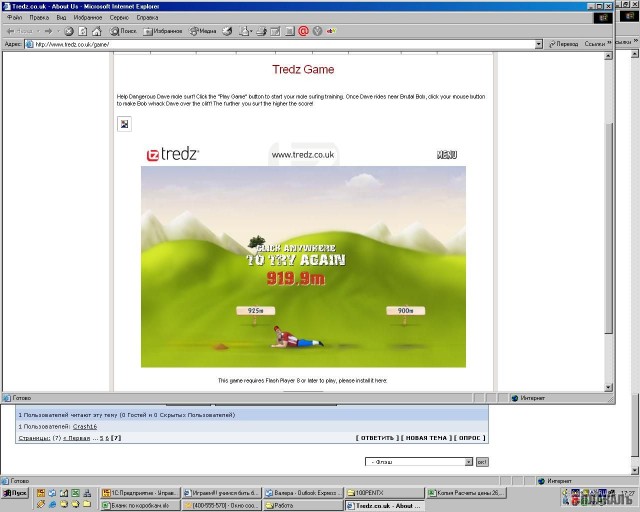Go back using the Назад arrow
The width and height of the screenshot is (640, 512).
(20, 31)
